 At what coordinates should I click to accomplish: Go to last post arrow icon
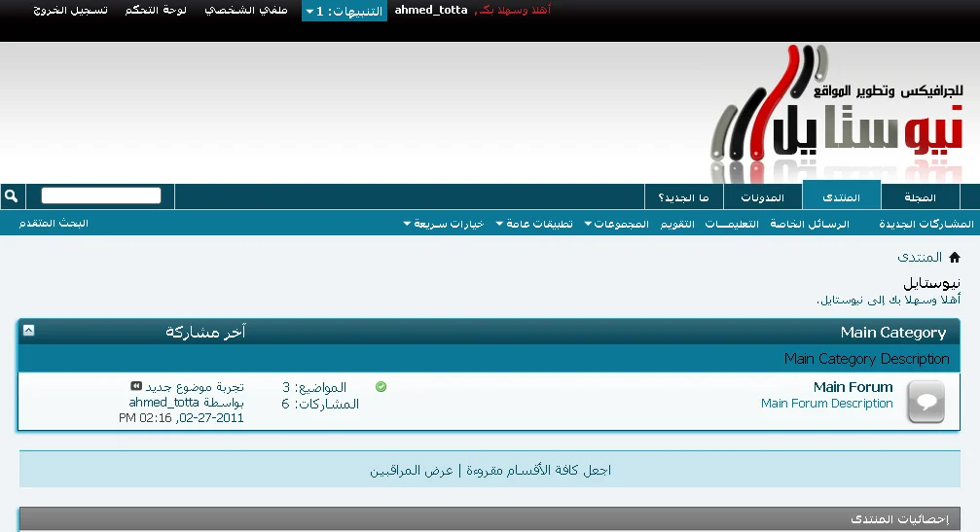click(x=136, y=386)
